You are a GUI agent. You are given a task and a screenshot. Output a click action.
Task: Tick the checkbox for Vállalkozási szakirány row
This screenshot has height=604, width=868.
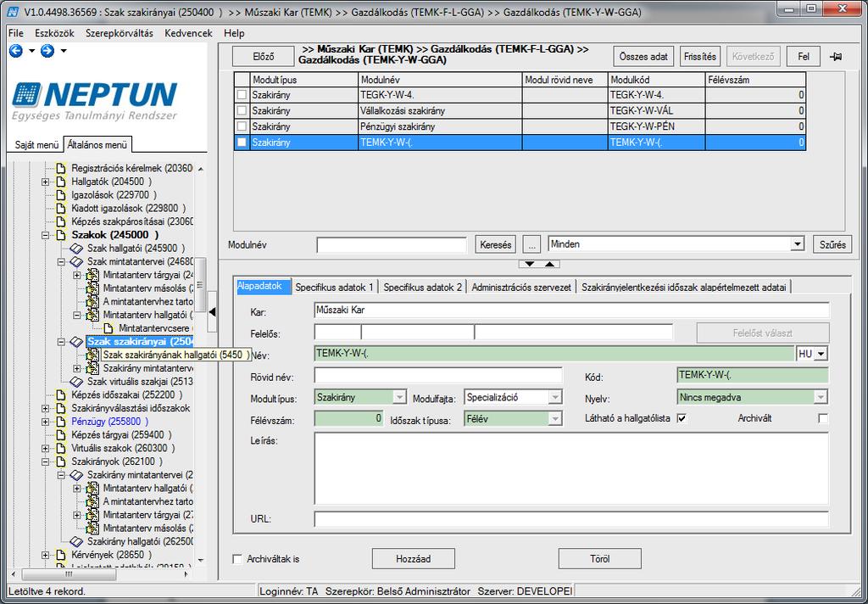point(242,111)
